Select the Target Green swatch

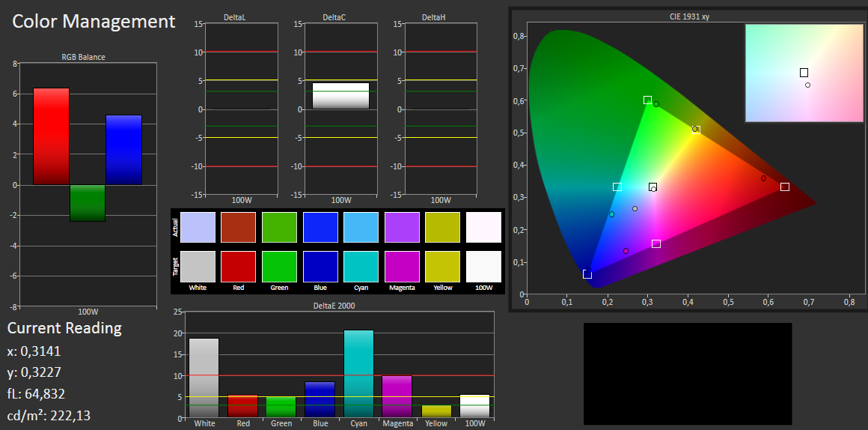tap(280, 267)
